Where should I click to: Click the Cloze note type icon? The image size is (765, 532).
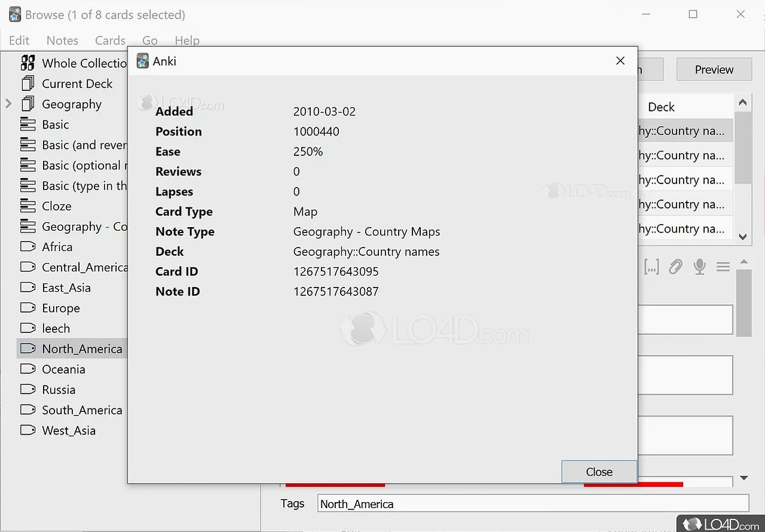(x=27, y=206)
